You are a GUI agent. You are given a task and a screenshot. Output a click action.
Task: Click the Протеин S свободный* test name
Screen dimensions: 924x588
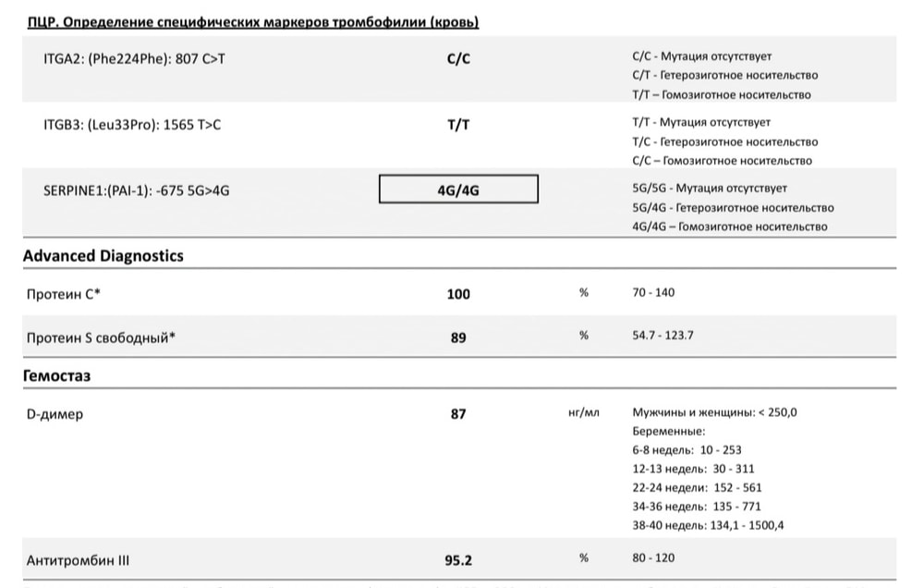pos(101,337)
